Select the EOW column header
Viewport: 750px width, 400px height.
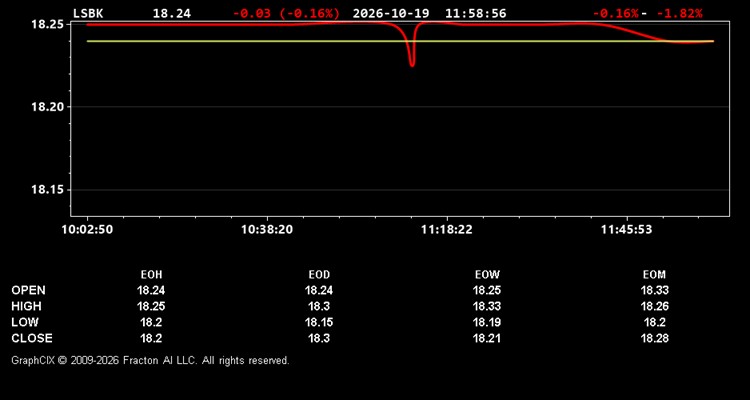[x=487, y=275]
